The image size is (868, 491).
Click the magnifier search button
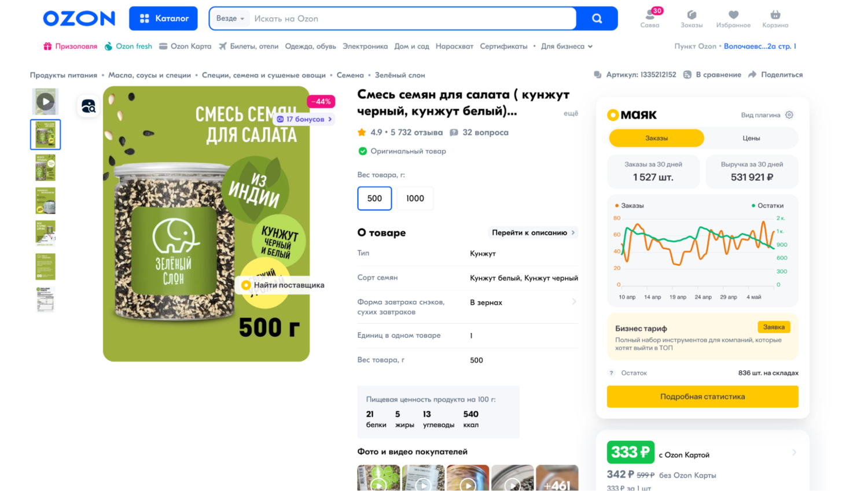click(x=597, y=19)
